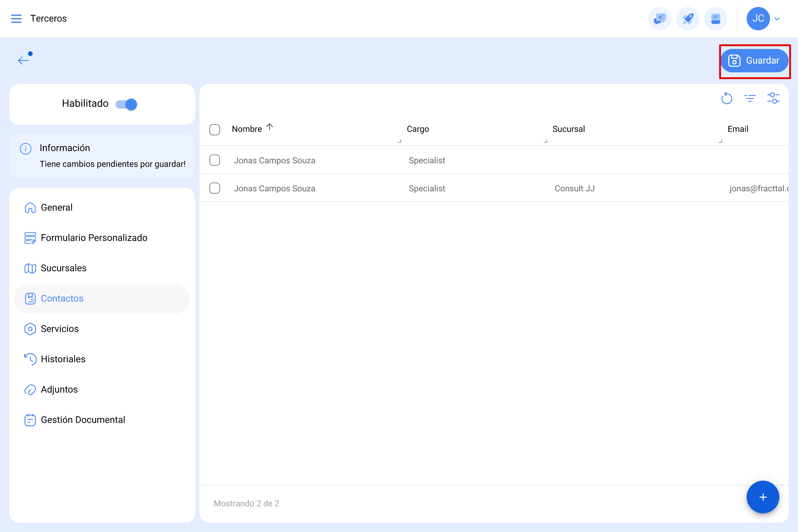Open the General section

point(102,208)
